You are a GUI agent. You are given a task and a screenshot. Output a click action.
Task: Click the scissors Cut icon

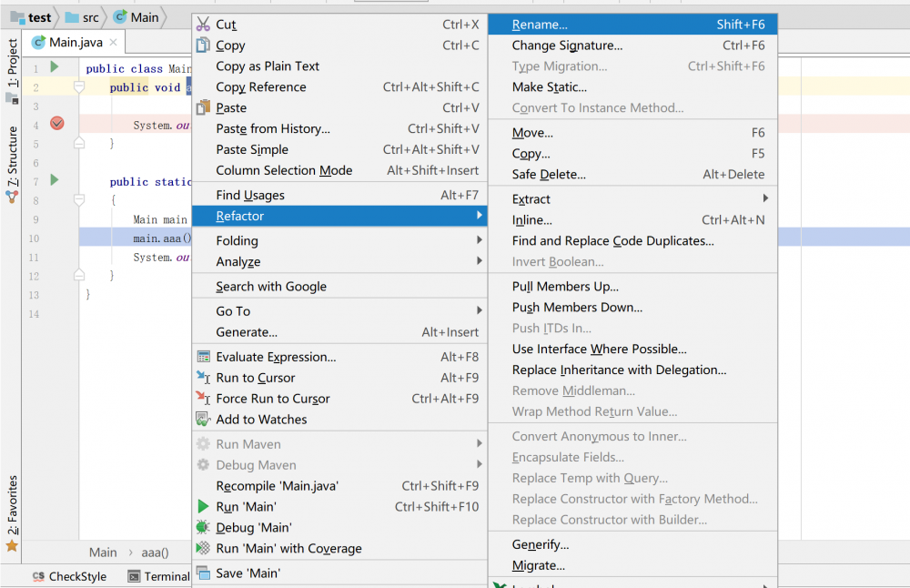[202, 24]
